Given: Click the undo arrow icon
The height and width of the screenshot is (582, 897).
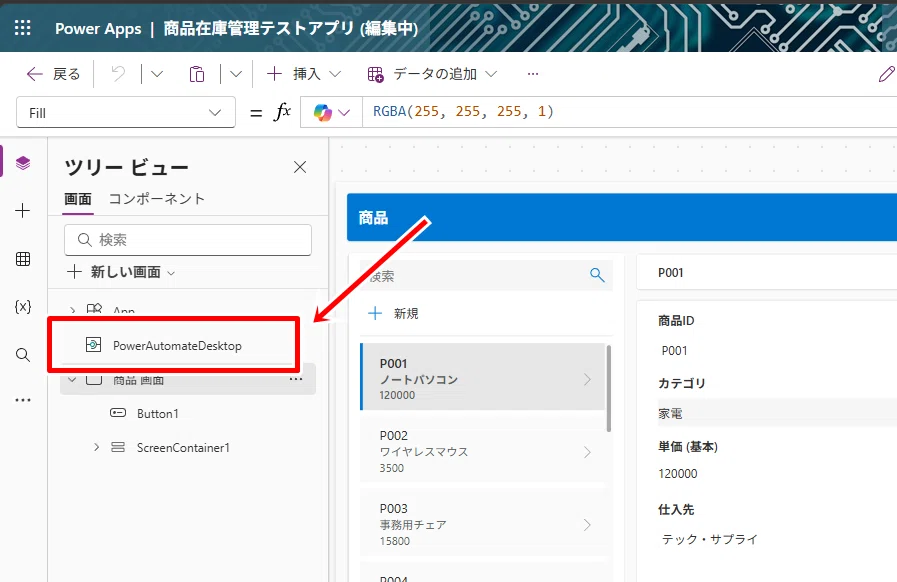Looking at the screenshot, I should [118, 74].
